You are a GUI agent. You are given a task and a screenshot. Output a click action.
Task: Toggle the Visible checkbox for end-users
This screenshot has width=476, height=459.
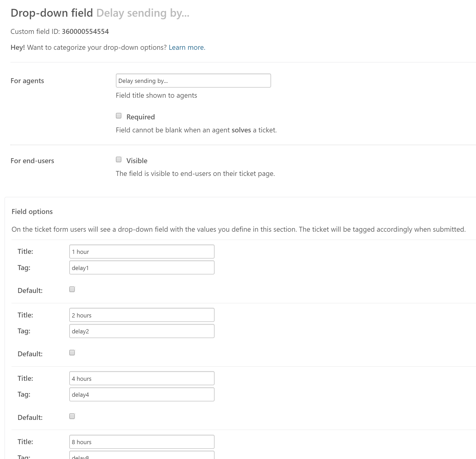click(x=119, y=160)
